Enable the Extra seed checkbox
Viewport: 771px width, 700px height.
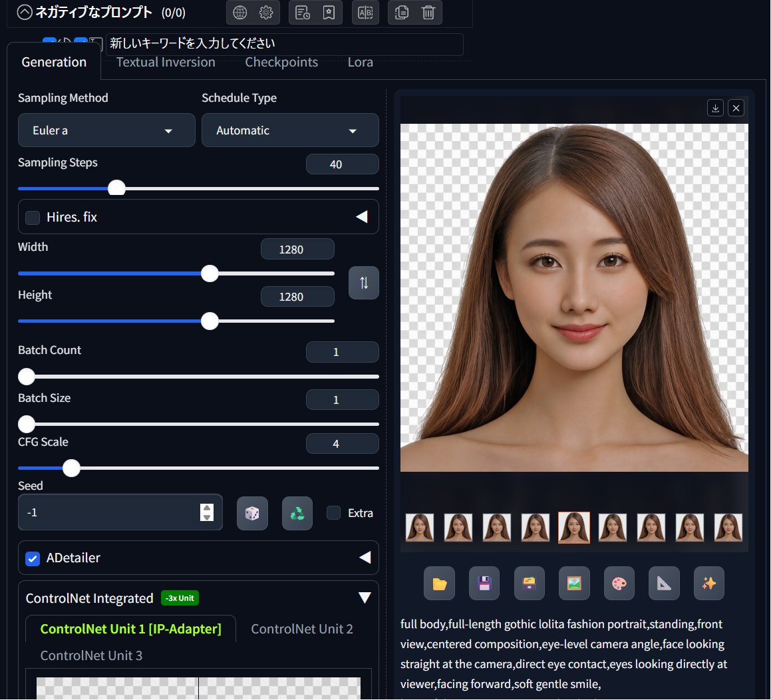click(334, 513)
